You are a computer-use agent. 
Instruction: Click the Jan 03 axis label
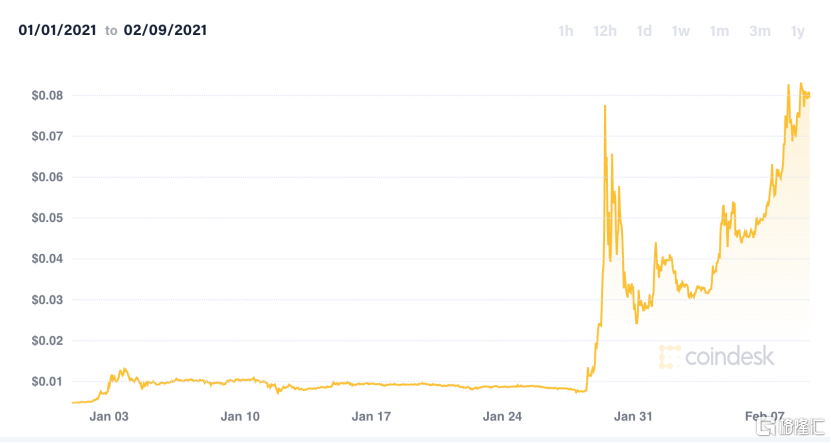(110, 415)
